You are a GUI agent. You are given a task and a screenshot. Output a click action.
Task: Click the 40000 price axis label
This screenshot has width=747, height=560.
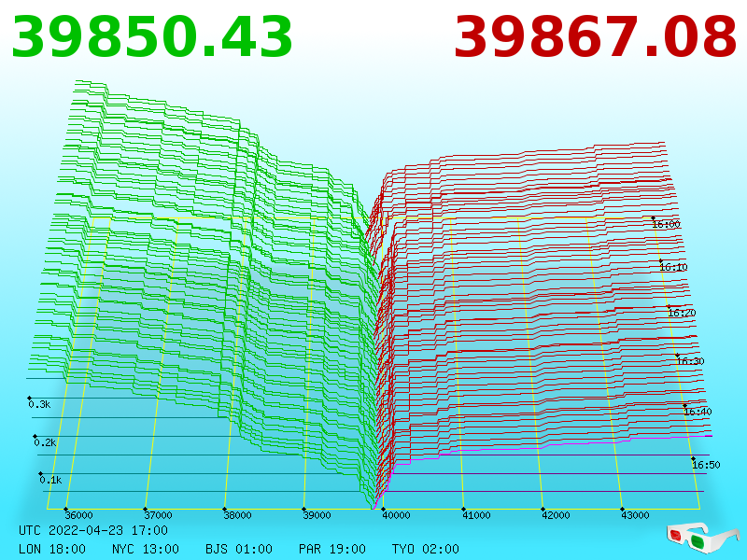coord(396,515)
